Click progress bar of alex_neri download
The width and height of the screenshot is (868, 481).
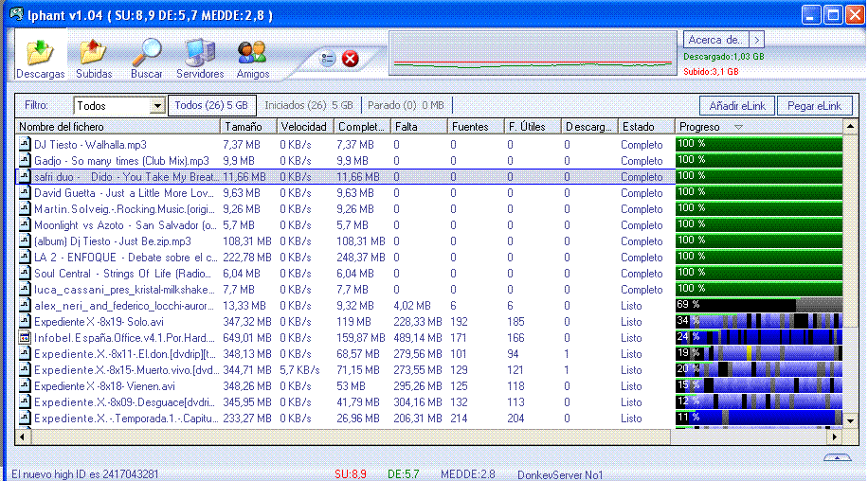[x=758, y=306]
